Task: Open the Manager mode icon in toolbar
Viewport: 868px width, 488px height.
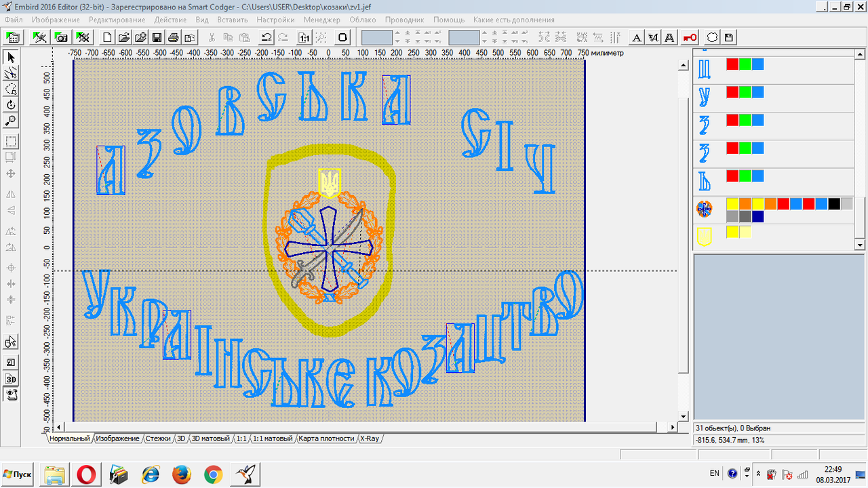Action: (12, 37)
